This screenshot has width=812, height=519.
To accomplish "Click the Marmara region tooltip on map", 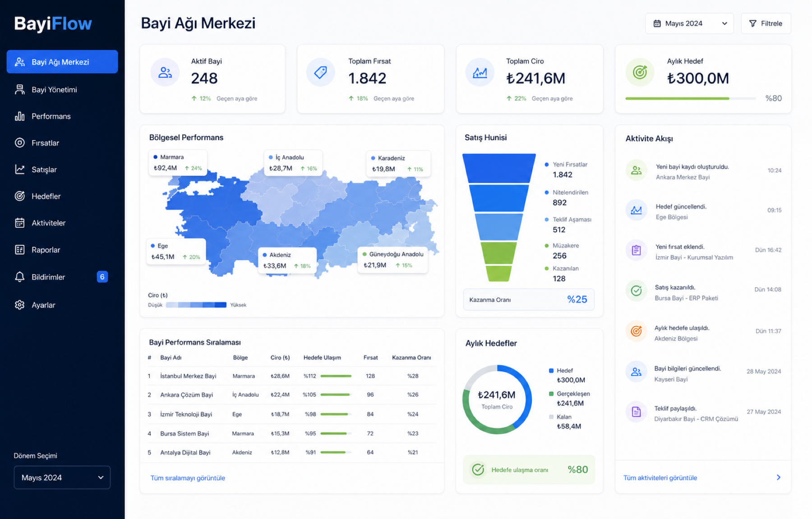I will tap(178, 163).
